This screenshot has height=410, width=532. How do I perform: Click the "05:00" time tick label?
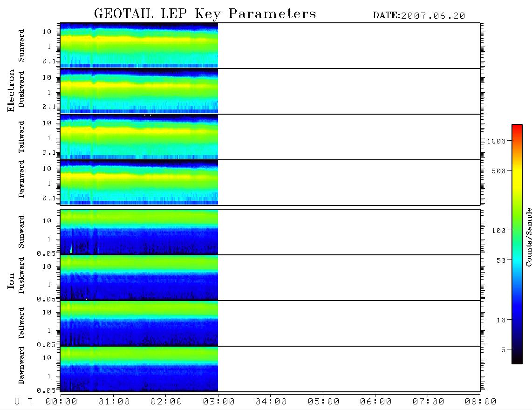coord(324,402)
